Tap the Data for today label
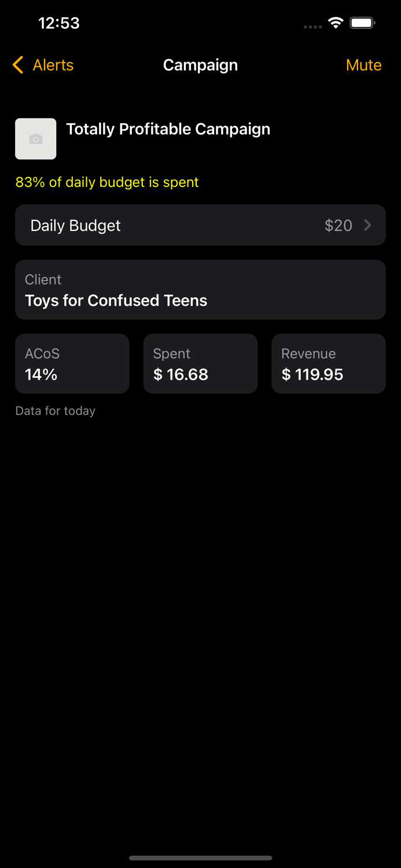This screenshot has width=401, height=868. [x=55, y=411]
